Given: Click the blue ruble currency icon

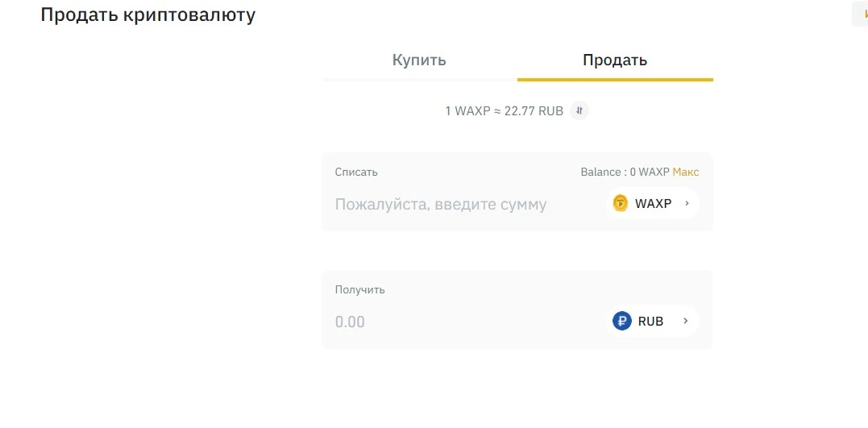Looking at the screenshot, I should pyautogui.click(x=621, y=321).
